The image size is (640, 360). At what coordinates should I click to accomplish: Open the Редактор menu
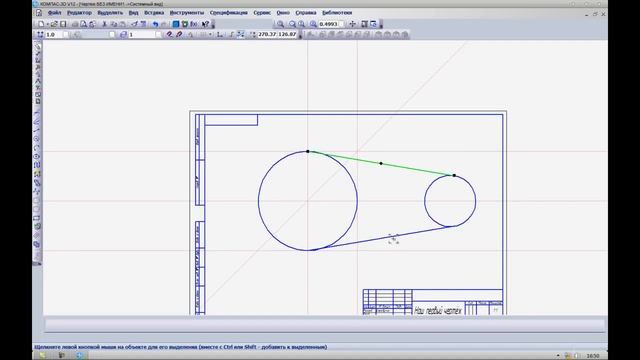(x=79, y=13)
